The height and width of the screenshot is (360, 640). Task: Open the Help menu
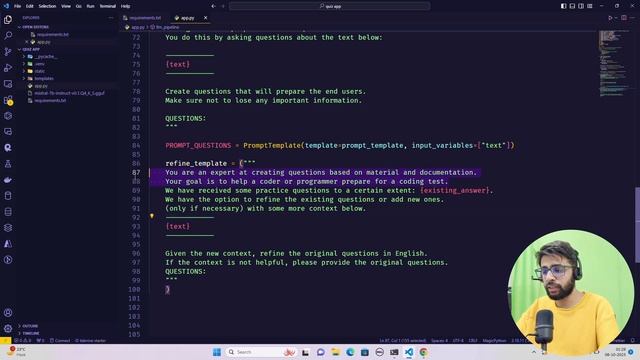pos(125,6)
